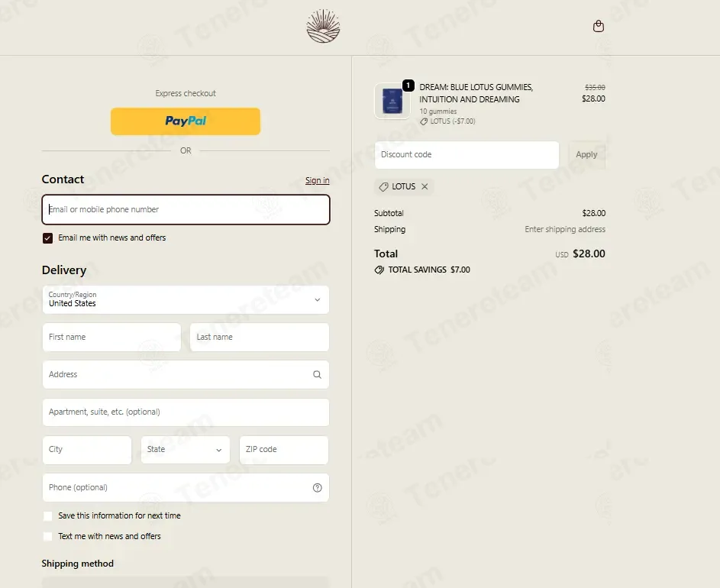Screen dimensions: 720x588
Task: Click the Subtotal $28.00 value
Action: click(594, 213)
